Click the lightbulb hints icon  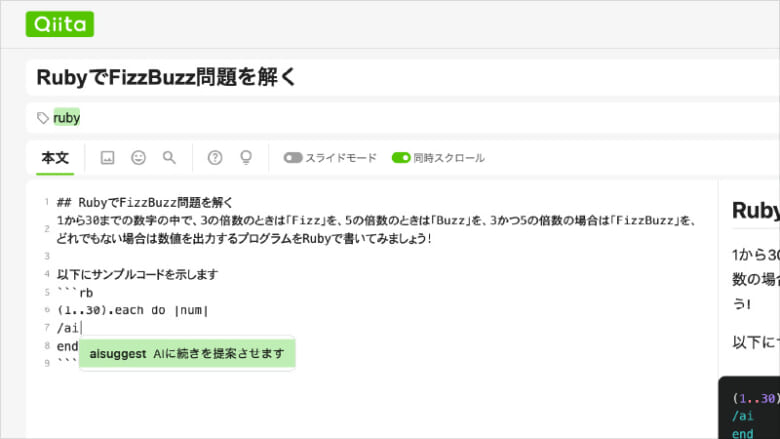246,158
